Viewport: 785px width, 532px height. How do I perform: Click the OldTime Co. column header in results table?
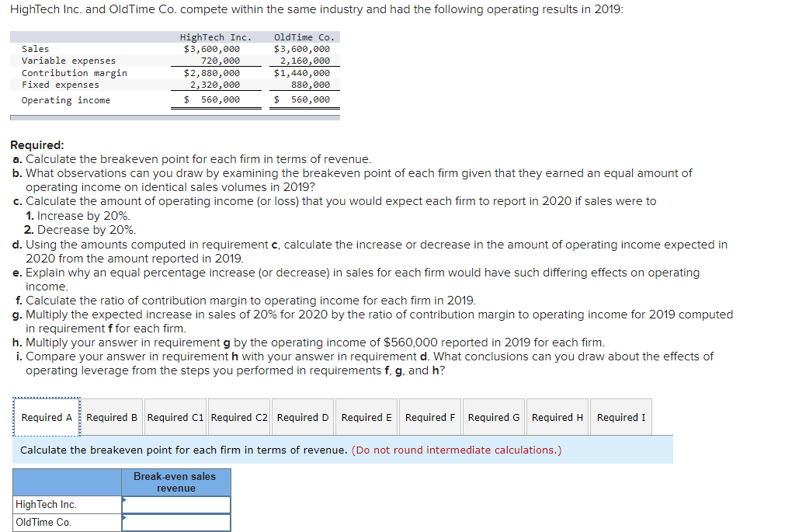coord(304,37)
